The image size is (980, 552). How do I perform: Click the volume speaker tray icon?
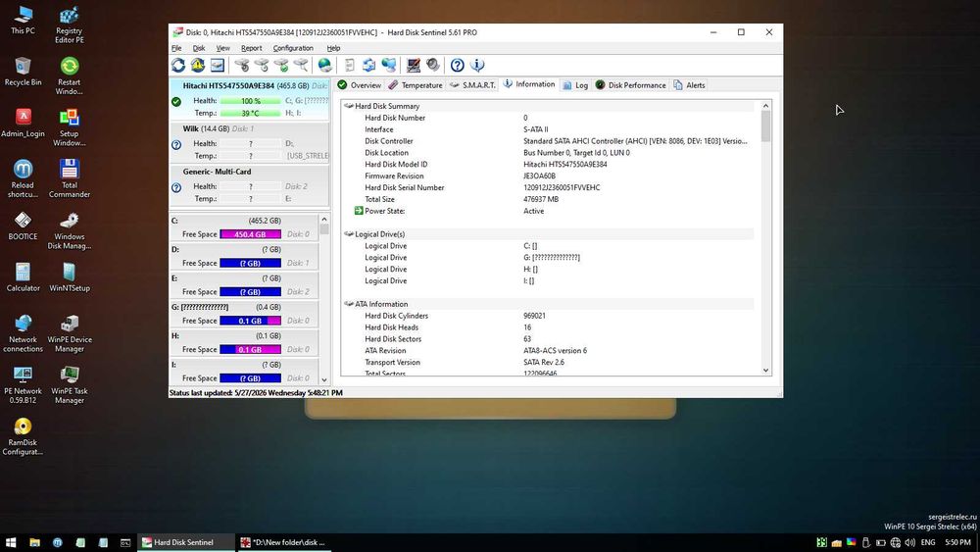click(x=910, y=542)
